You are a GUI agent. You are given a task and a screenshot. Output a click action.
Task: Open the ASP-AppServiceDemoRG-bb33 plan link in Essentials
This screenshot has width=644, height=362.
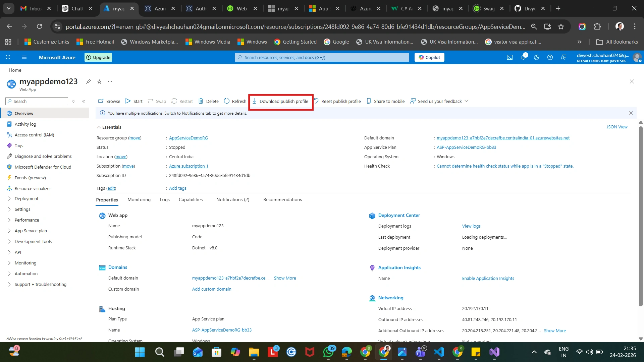pos(466,147)
